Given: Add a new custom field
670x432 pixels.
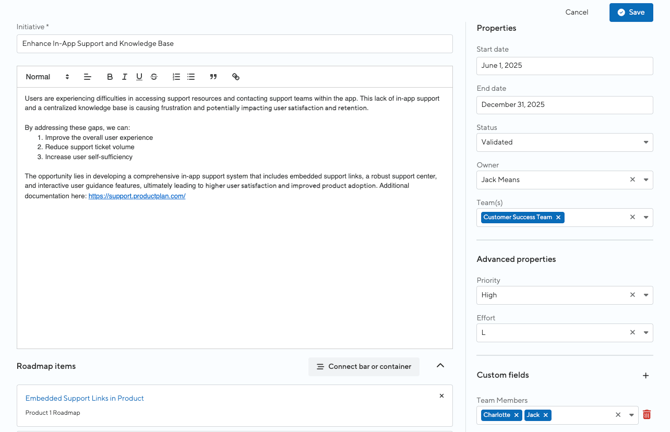Looking at the screenshot, I should coord(646,376).
